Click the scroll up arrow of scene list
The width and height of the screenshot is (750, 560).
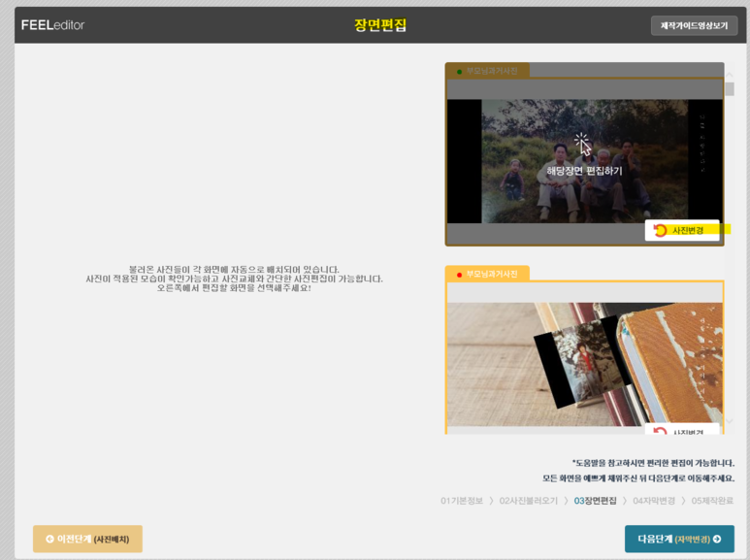[730, 75]
